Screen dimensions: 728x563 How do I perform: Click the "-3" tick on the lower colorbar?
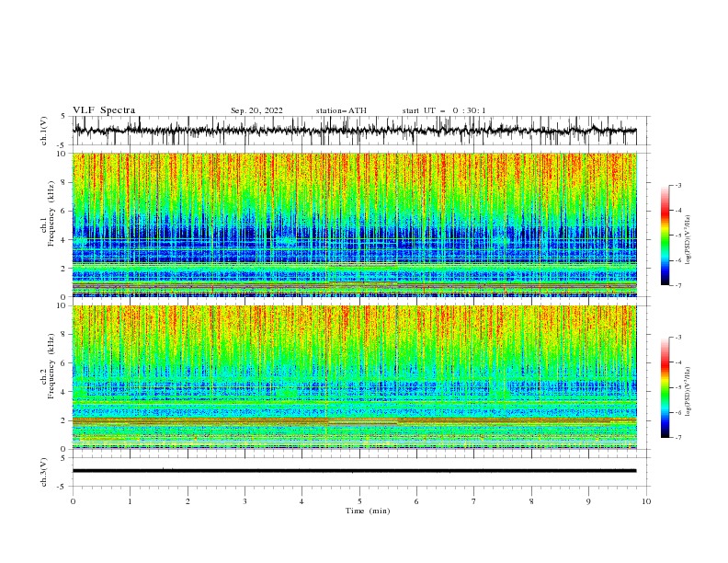[x=678, y=338]
